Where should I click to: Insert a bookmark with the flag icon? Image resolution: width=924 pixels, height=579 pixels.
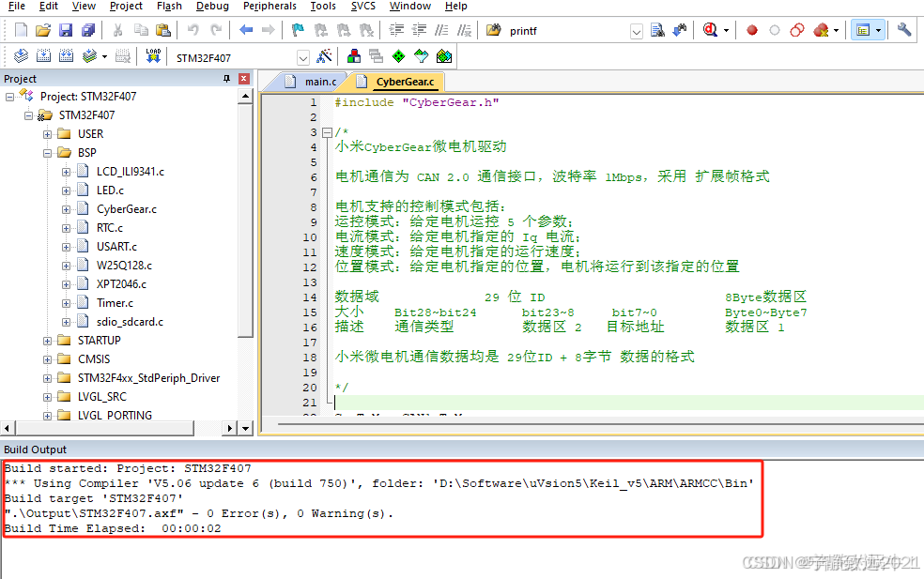click(x=299, y=30)
